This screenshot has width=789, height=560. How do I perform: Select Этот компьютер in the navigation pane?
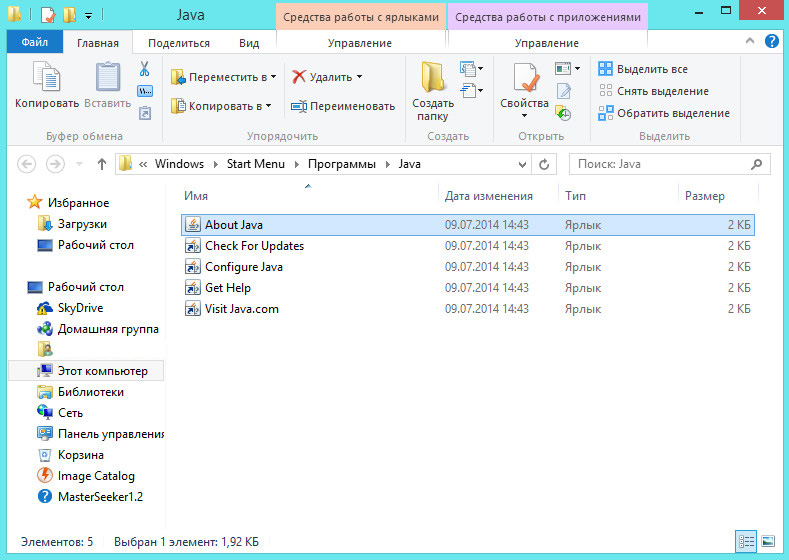86,371
